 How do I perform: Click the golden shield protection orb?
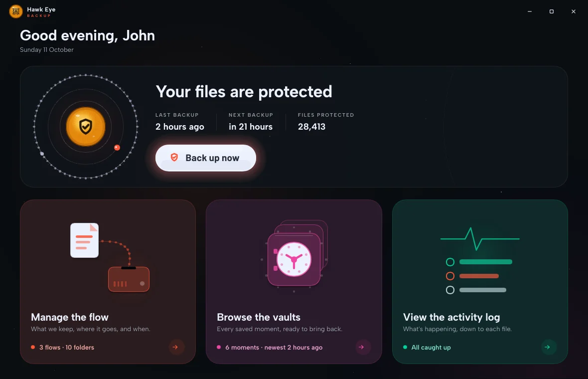click(86, 127)
